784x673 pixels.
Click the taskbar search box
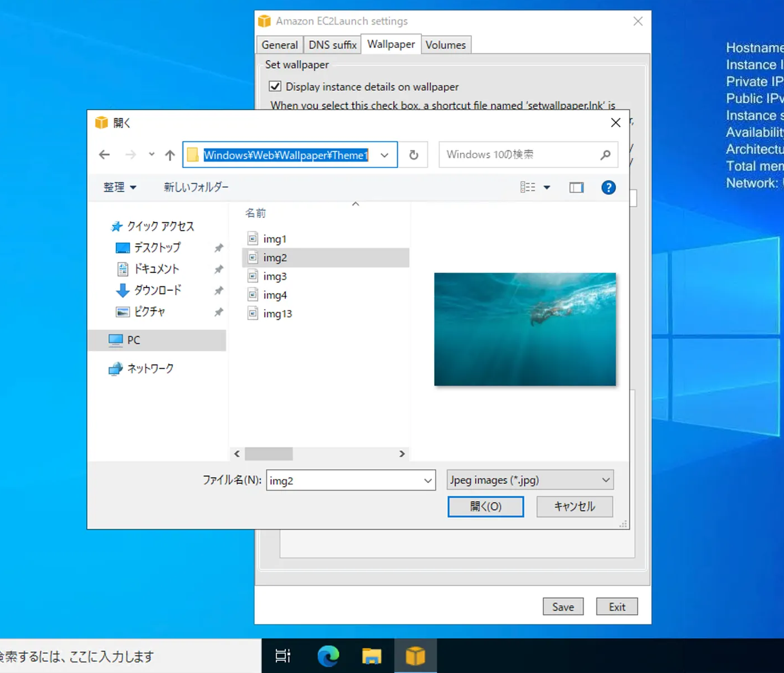(130, 656)
